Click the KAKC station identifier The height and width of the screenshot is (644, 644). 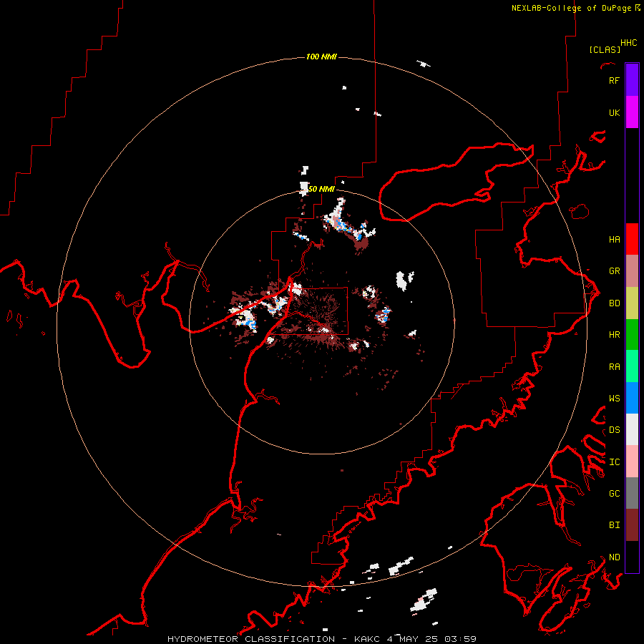coord(368,639)
